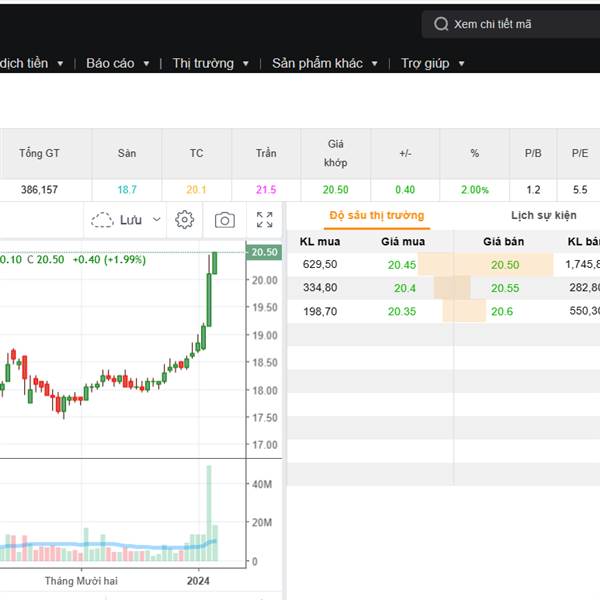Image resolution: width=600 pixels, height=600 pixels.
Task: Select ask price 20.6
Action: (502, 311)
